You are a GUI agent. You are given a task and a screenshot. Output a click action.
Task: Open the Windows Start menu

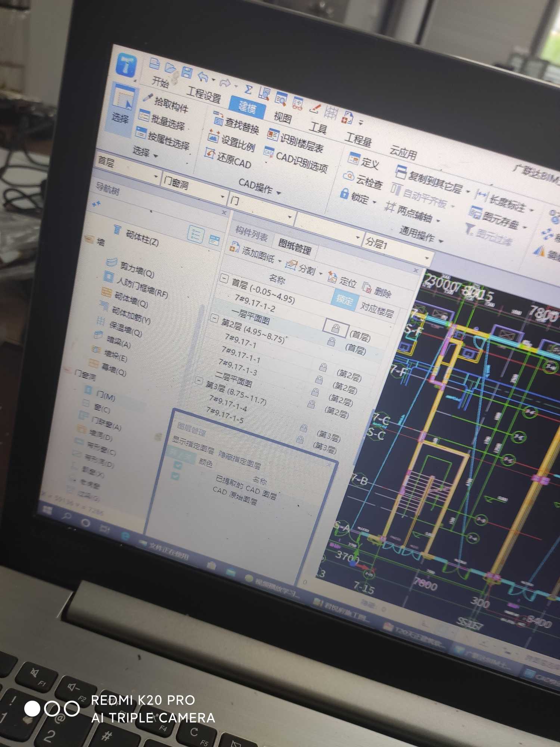click(x=47, y=511)
